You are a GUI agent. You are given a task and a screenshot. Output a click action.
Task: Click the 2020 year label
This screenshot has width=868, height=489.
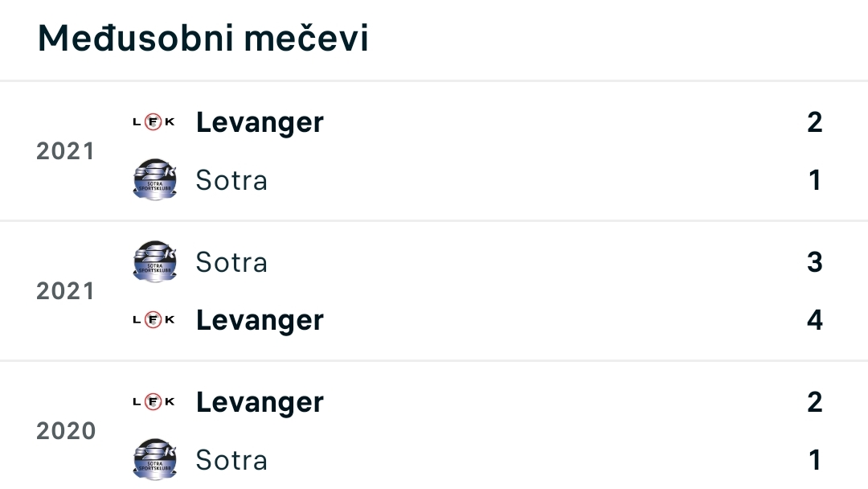coord(66,431)
